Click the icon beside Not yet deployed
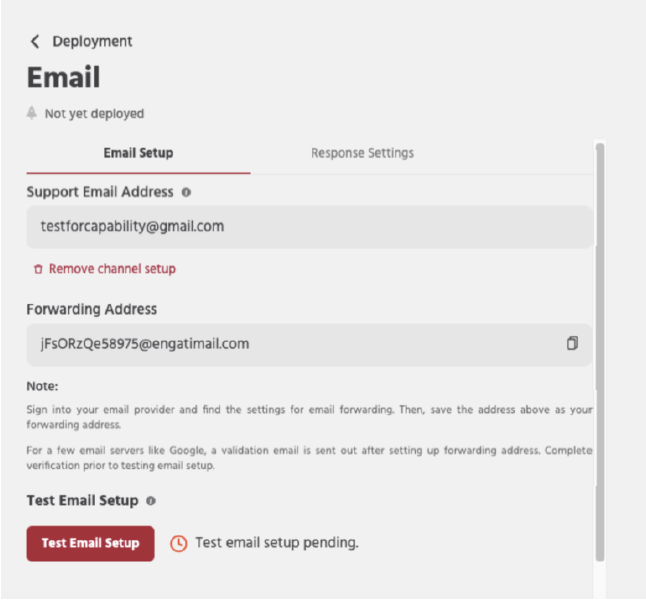This screenshot has width=646, height=600. pyautogui.click(x=33, y=114)
